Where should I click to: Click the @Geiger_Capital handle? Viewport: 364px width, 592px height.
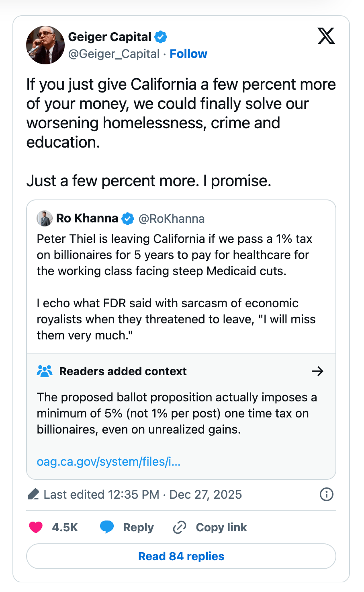click(x=114, y=54)
